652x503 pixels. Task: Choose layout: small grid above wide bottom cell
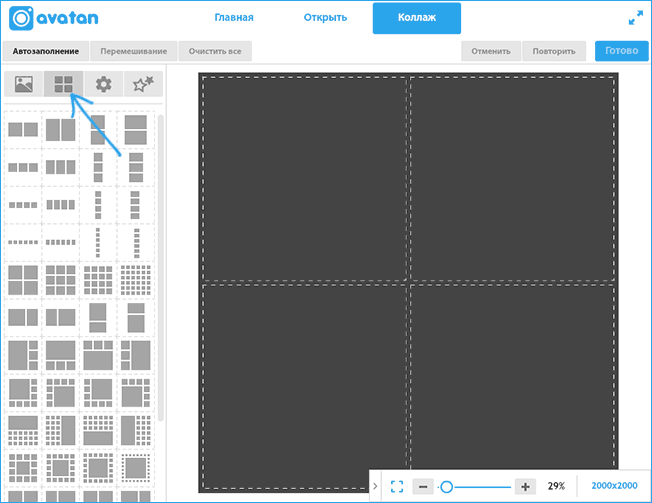98,431
